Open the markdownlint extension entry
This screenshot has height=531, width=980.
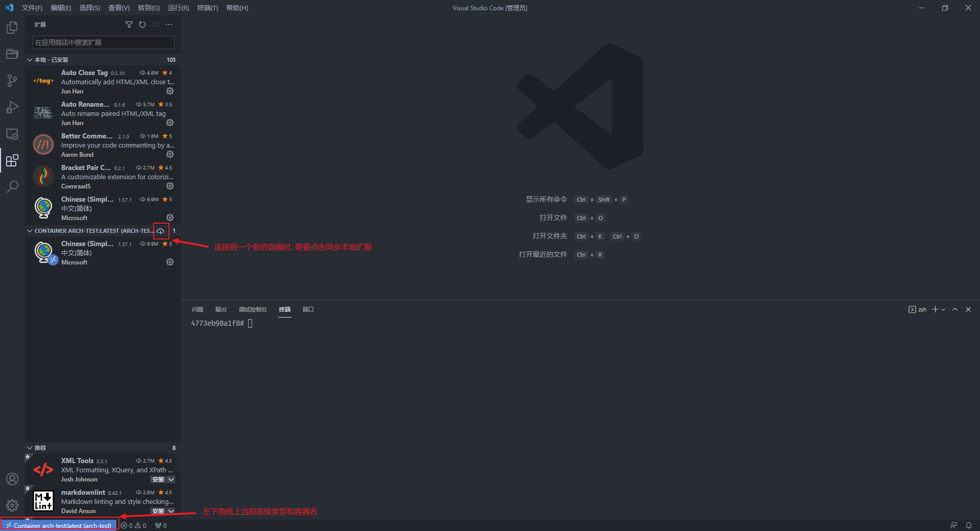point(103,501)
